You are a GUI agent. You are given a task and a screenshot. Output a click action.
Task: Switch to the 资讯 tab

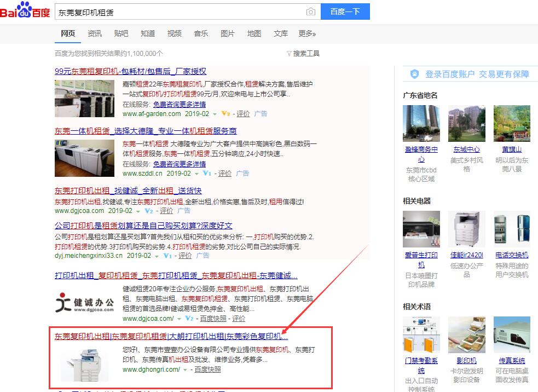coord(95,33)
